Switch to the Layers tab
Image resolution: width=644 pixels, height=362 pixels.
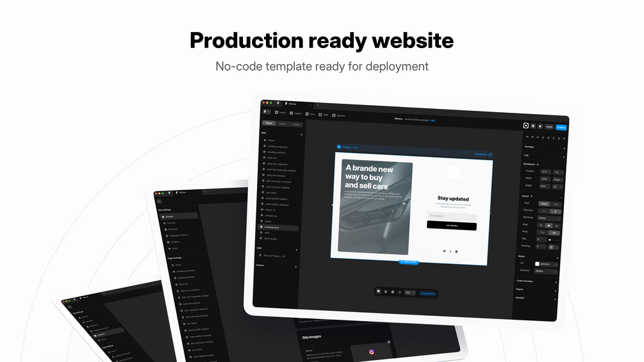click(x=282, y=124)
